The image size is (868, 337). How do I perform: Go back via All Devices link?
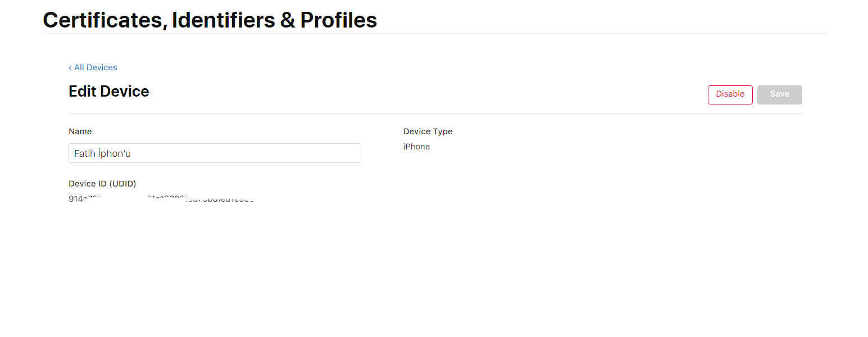[x=93, y=67]
